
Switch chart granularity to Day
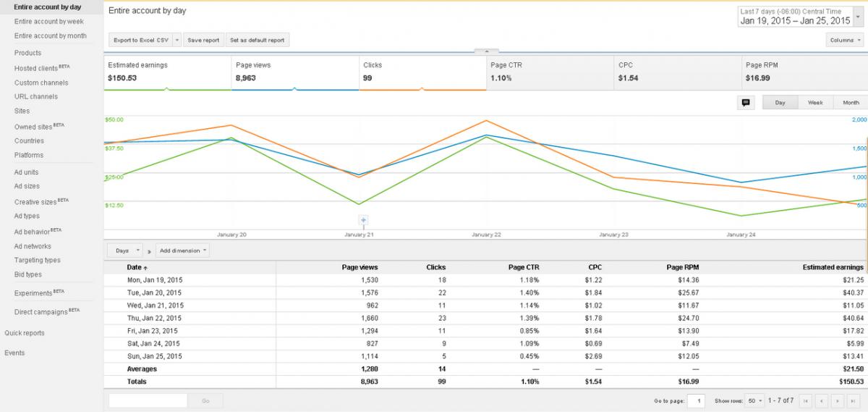(780, 103)
